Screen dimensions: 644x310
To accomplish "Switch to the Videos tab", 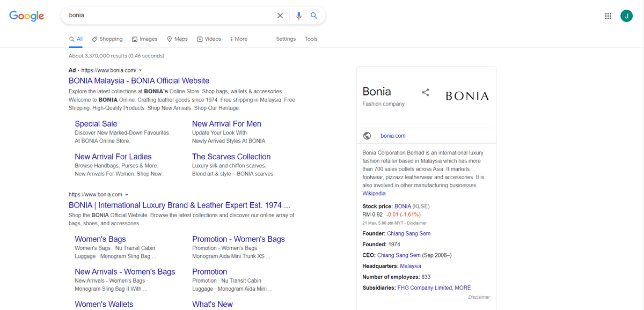I will pos(209,39).
